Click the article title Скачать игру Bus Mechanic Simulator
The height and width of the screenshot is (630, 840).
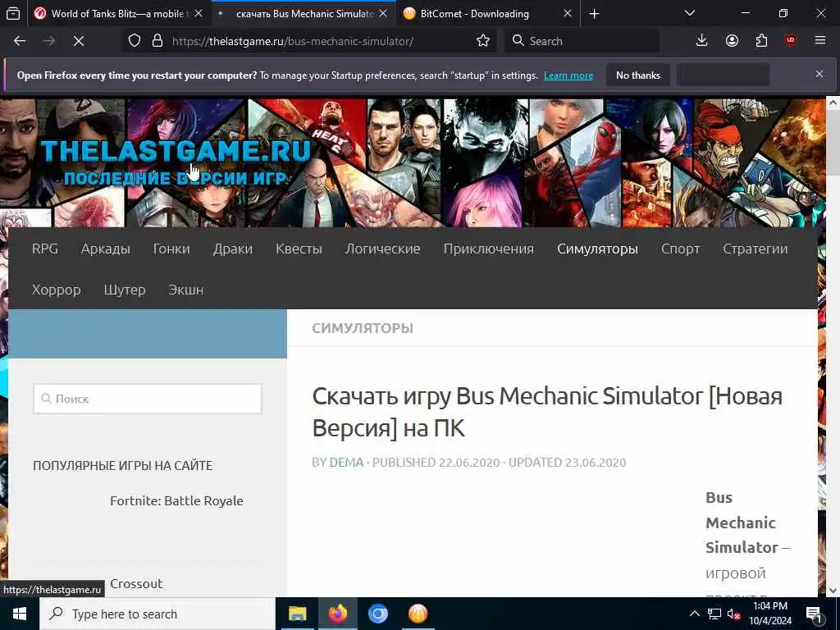pyautogui.click(x=547, y=412)
